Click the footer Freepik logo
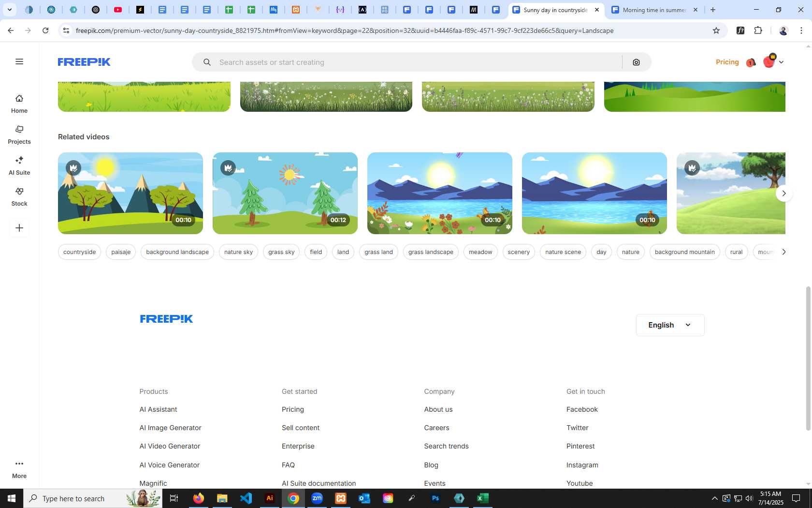812x508 pixels. click(x=166, y=319)
